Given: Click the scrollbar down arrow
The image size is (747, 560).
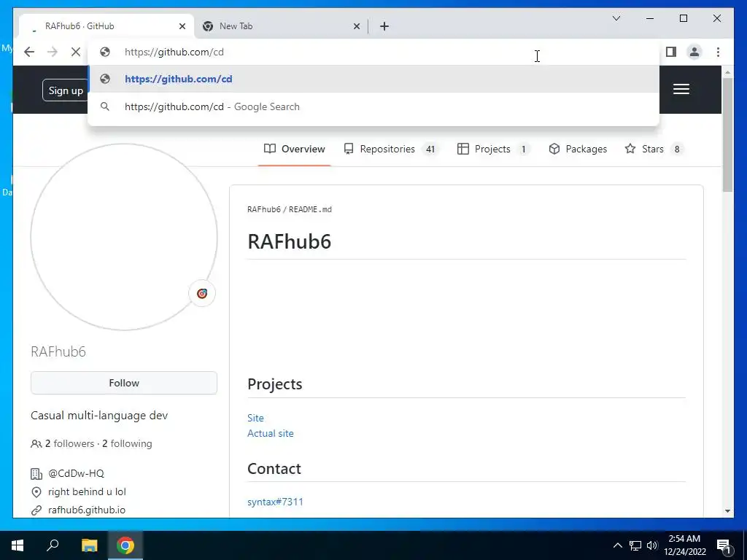Looking at the screenshot, I should pos(727,511).
